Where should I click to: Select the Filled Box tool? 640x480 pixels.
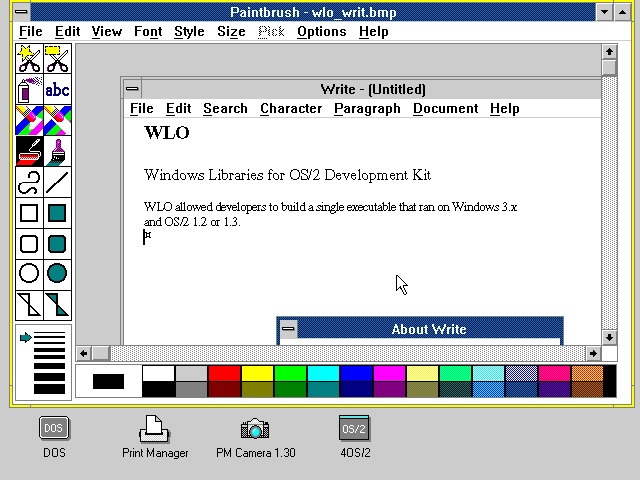tap(57, 213)
